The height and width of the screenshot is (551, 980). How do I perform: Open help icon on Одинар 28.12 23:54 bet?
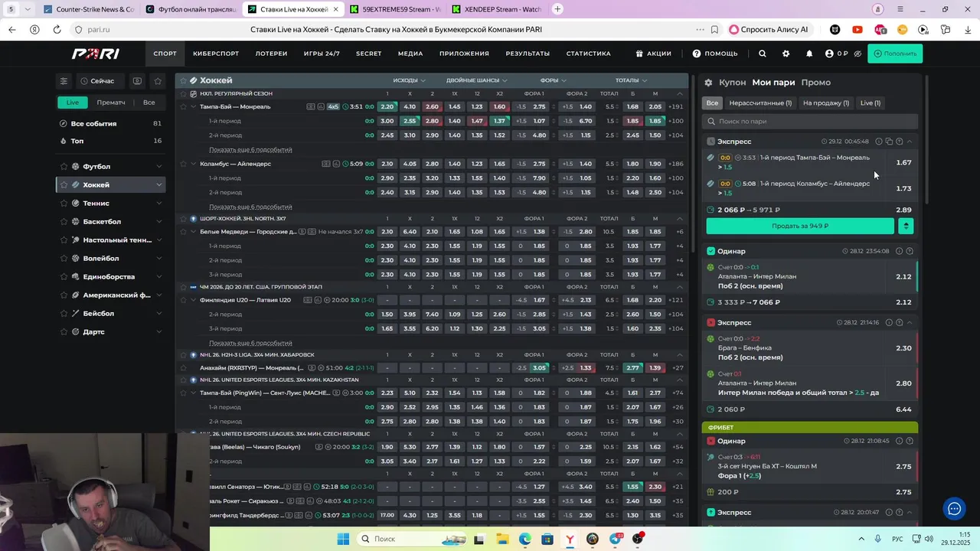910,251
